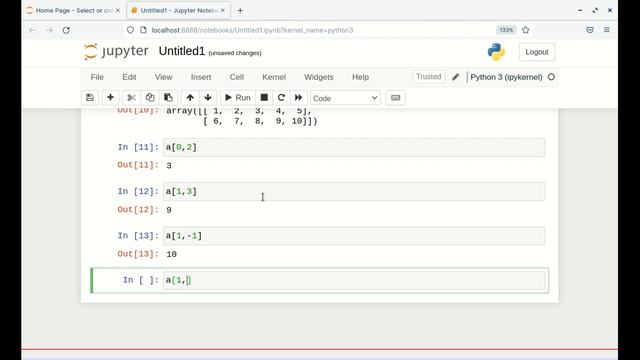The height and width of the screenshot is (360, 640).
Task: Restart the kernel icon
Action: 281,98
